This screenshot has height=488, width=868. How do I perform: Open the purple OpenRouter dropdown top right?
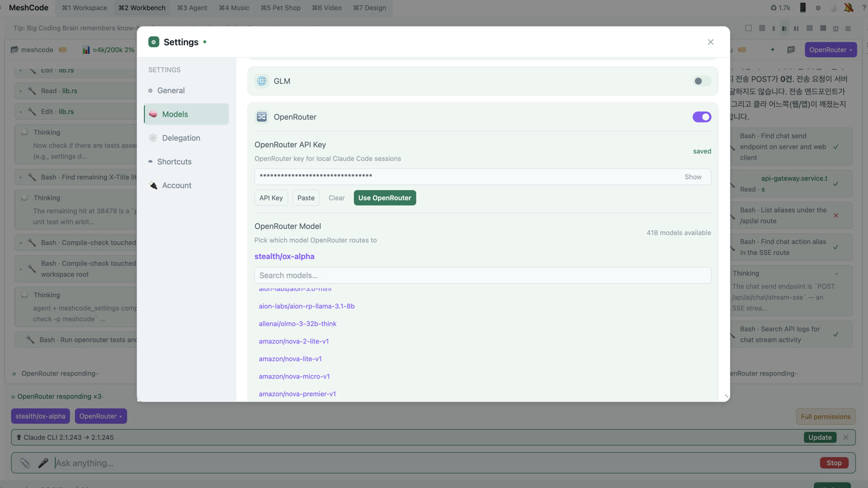tap(831, 50)
